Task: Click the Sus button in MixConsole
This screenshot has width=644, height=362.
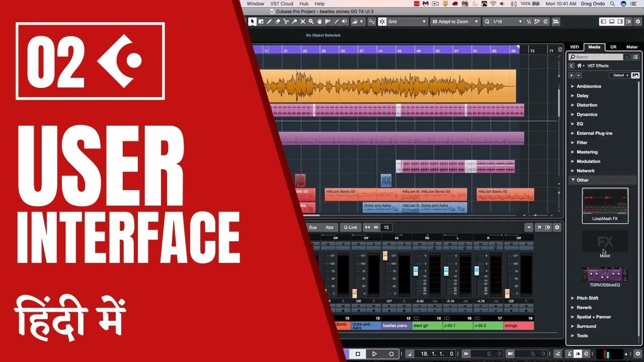Action: click(x=313, y=227)
